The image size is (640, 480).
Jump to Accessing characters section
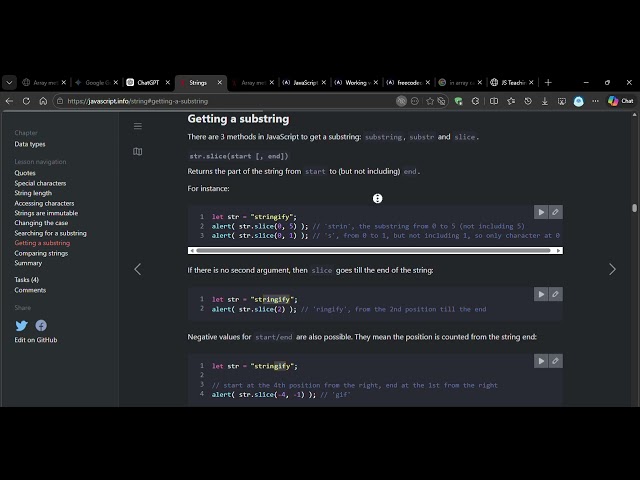[44, 203]
